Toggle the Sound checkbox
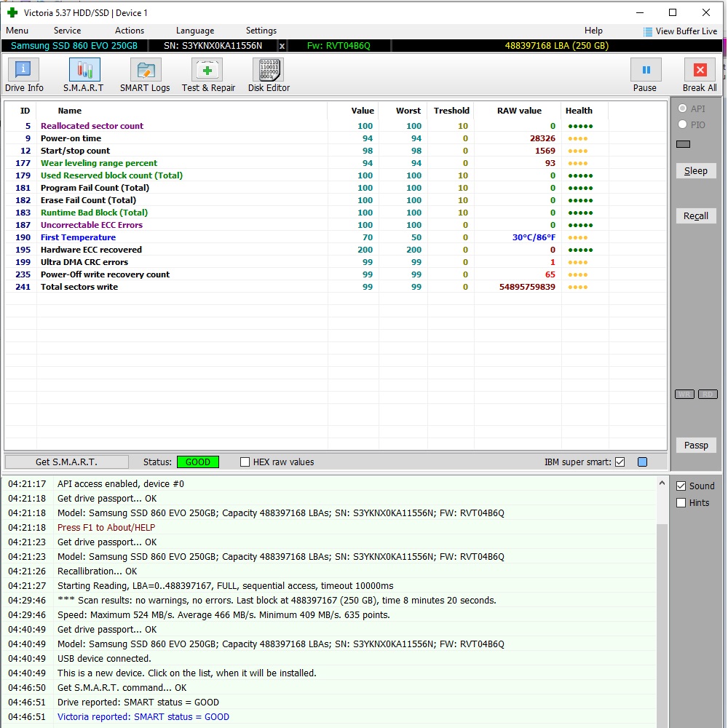 point(681,486)
